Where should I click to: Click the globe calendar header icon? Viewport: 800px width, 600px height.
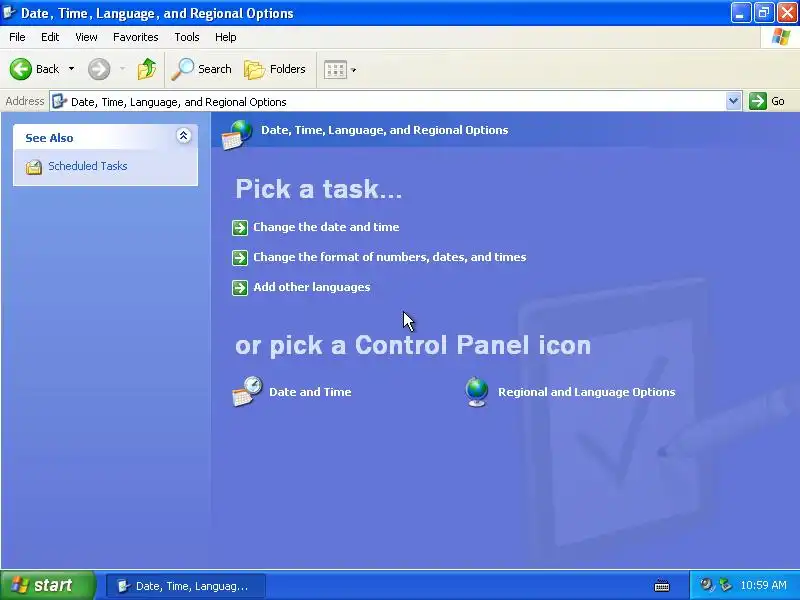pyautogui.click(x=237, y=135)
